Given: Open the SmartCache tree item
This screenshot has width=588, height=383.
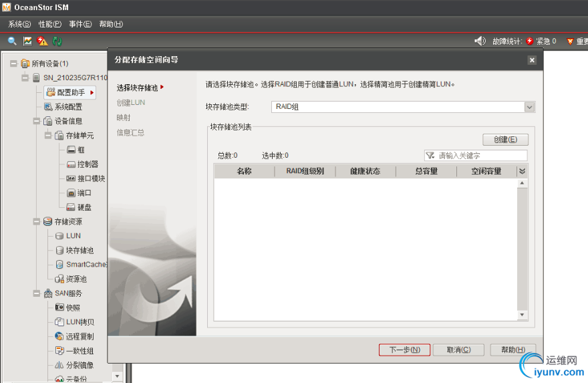Looking at the screenshot, I should pyautogui.click(x=81, y=265).
